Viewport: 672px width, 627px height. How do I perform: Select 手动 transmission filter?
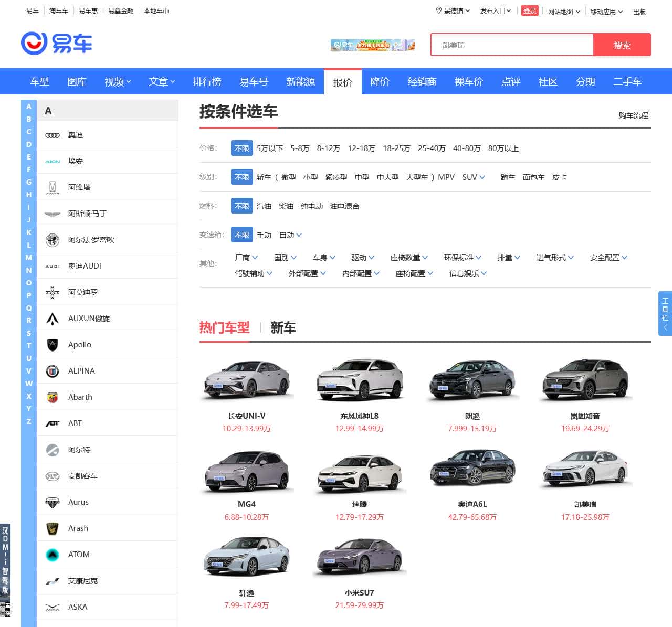tap(264, 235)
